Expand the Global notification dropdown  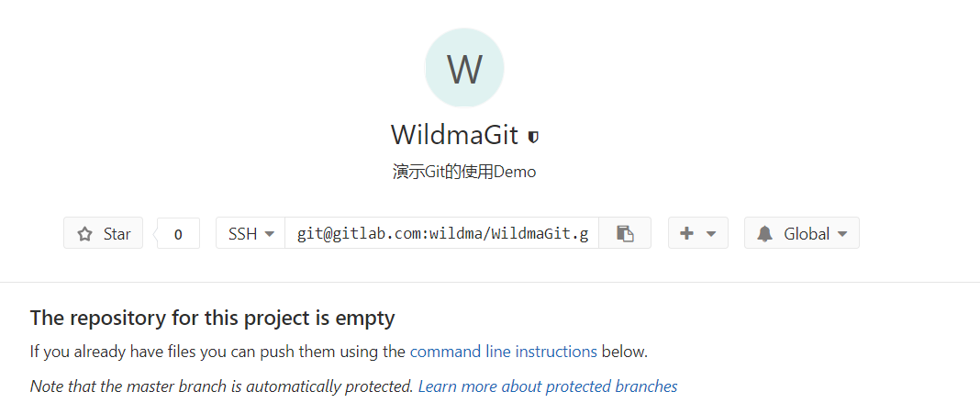802,233
